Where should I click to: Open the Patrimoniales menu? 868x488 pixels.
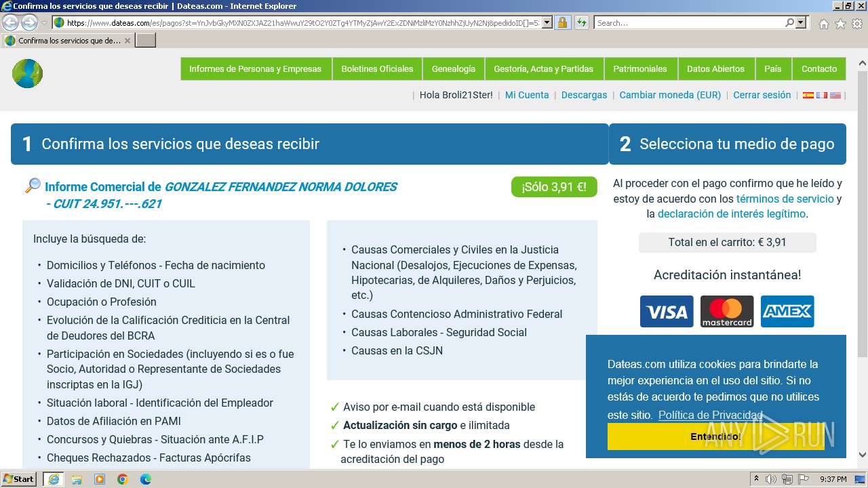click(640, 68)
